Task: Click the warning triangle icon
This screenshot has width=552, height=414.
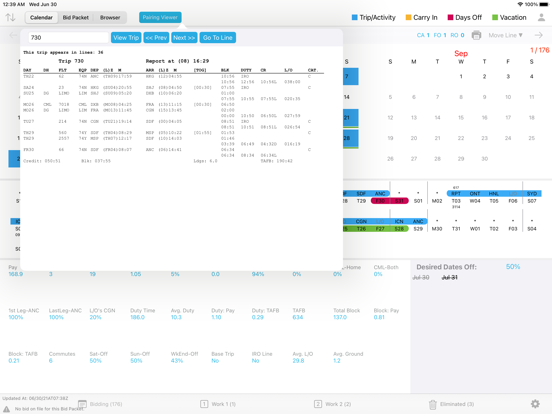Action: pos(7,409)
